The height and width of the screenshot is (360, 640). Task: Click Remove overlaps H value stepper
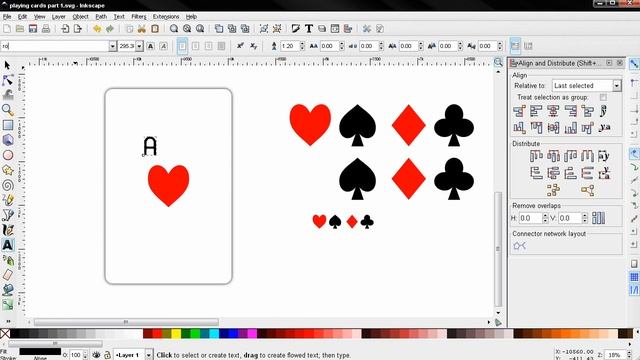pos(545,218)
